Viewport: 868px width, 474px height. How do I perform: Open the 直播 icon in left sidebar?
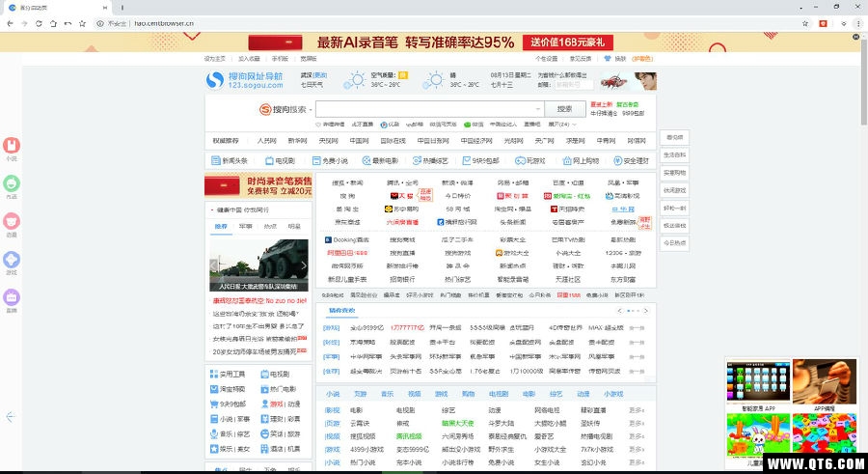click(12, 297)
